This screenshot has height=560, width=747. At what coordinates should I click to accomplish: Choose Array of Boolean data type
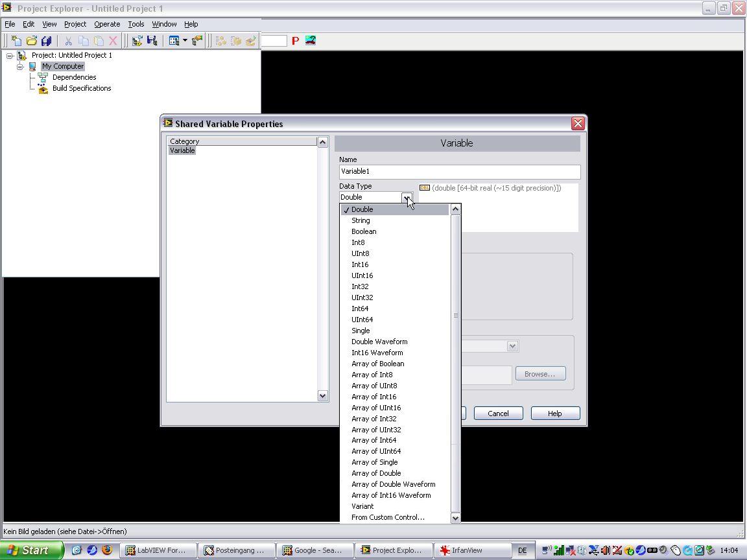point(394,364)
